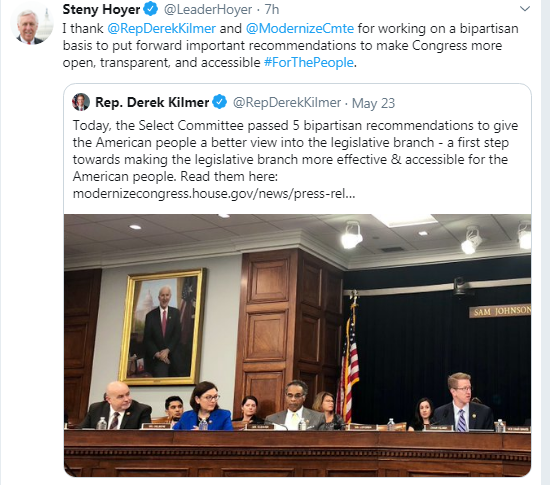
Task: Click Rep. Derek Kilmer's verified badge
Action: tap(220, 102)
